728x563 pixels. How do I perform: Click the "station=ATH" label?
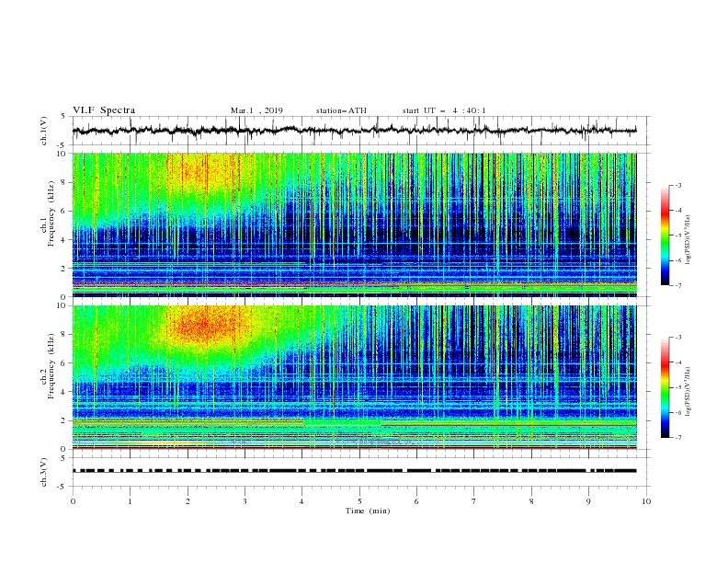(341, 110)
